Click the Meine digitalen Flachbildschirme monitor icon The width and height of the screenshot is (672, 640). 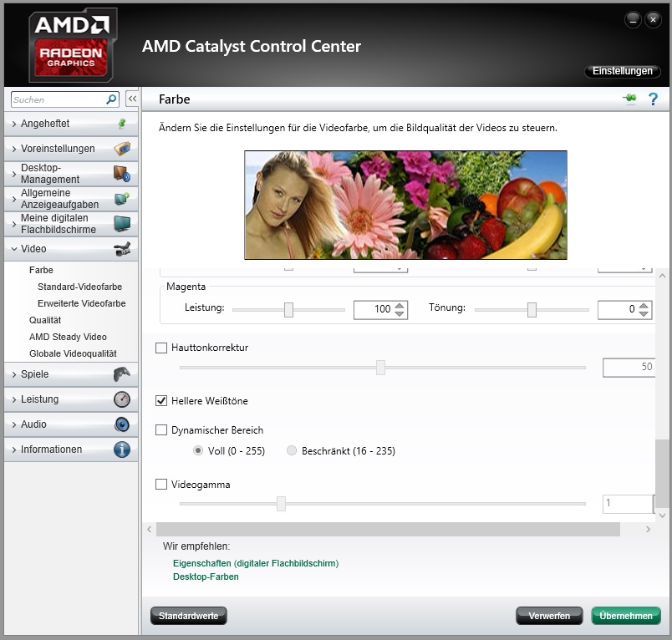point(122,224)
